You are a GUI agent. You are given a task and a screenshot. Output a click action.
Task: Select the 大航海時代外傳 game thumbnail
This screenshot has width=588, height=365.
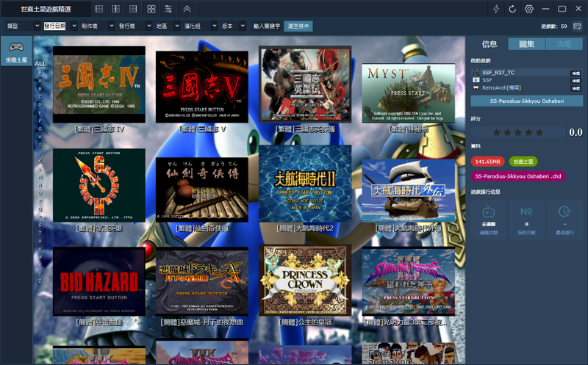click(408, 190)
